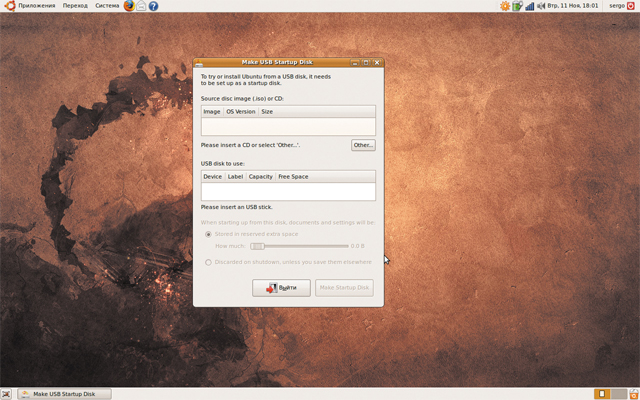Sort by Image column header
This screenshot has height=400, width=640.
pyautogui.click(x=212, y=111)
